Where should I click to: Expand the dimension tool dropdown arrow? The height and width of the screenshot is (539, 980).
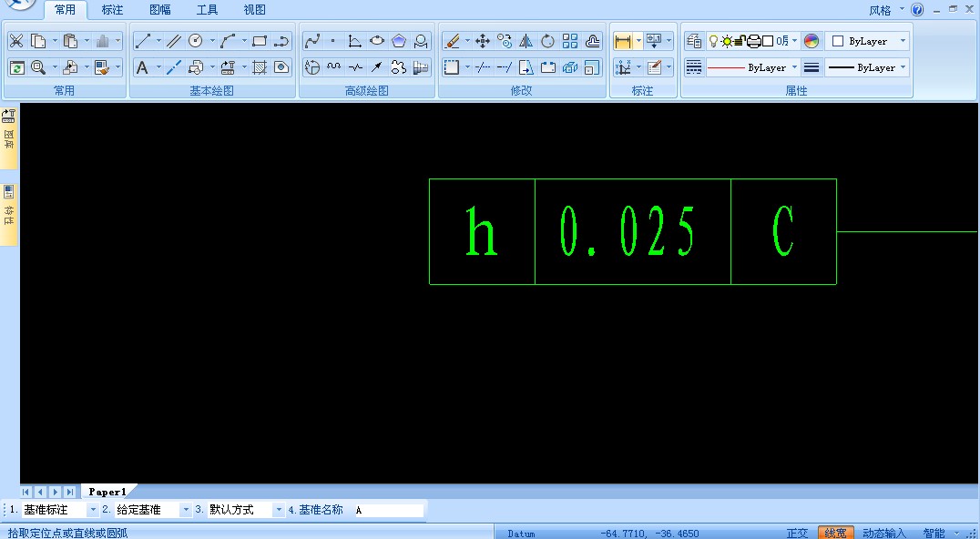(x=638, y=41)
